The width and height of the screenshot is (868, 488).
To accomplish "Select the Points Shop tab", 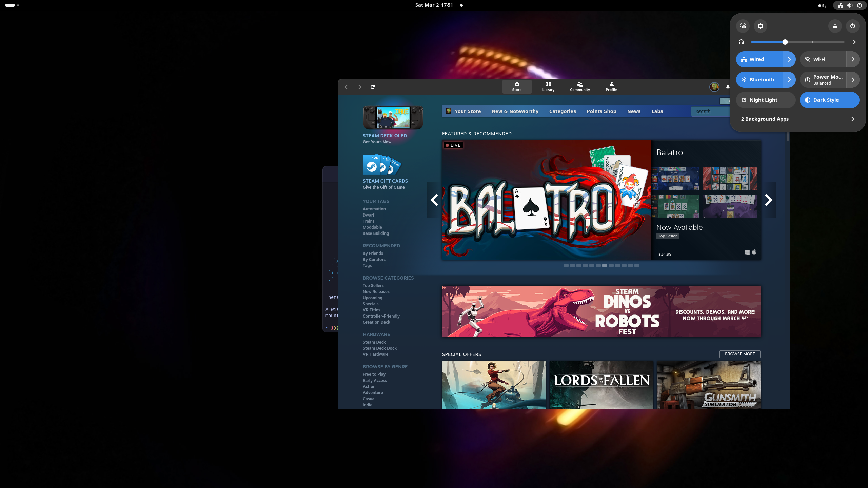I will click(601, 111).
